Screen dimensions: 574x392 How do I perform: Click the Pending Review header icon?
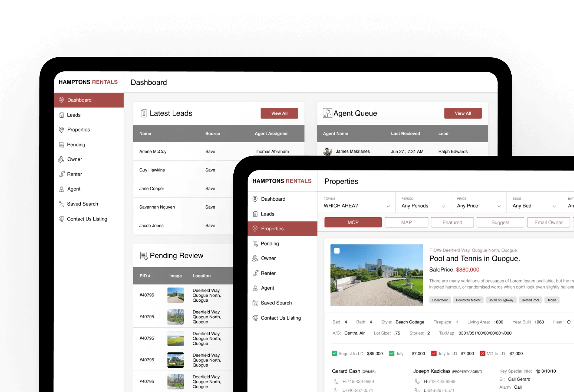tap(144, 256)
